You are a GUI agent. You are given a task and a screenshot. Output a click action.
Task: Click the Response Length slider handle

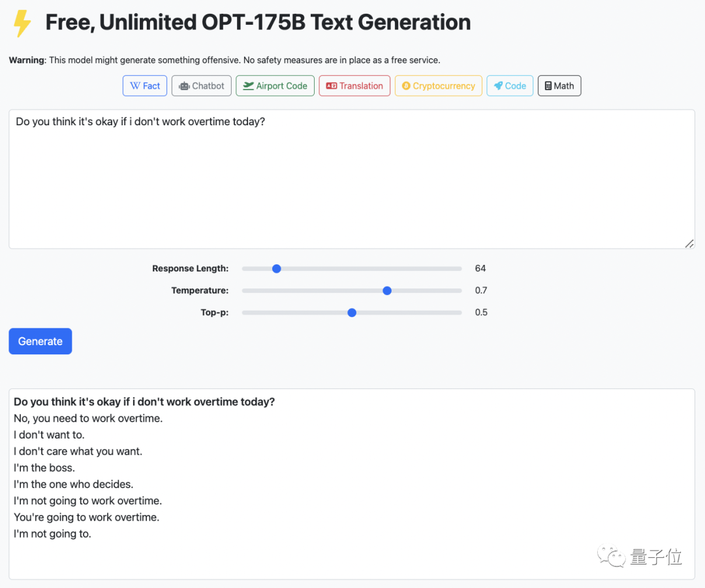point(276,268)
